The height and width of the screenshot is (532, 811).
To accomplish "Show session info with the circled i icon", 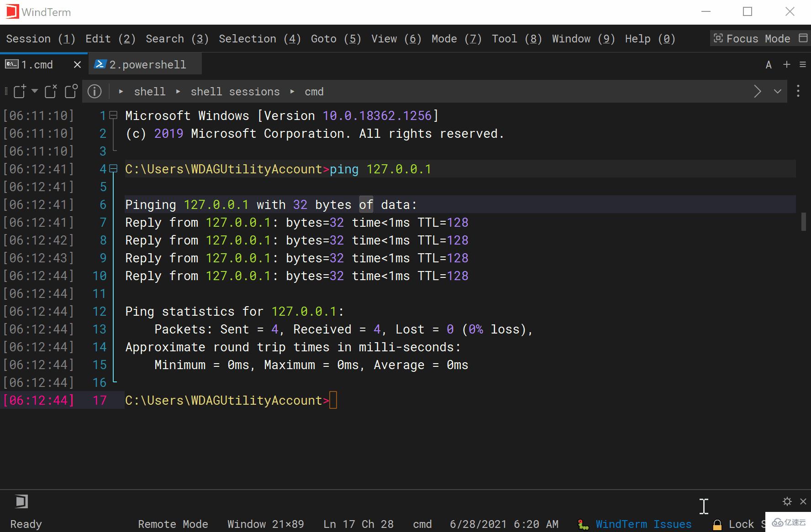I will pyautogui.click(x=95, y=91).
